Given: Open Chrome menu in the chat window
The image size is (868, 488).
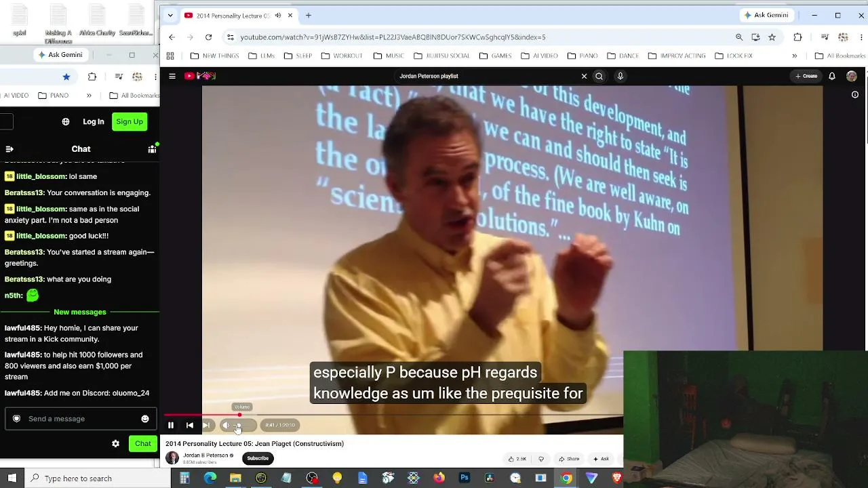Looking at the screenshot, I should tap(155, 77).
